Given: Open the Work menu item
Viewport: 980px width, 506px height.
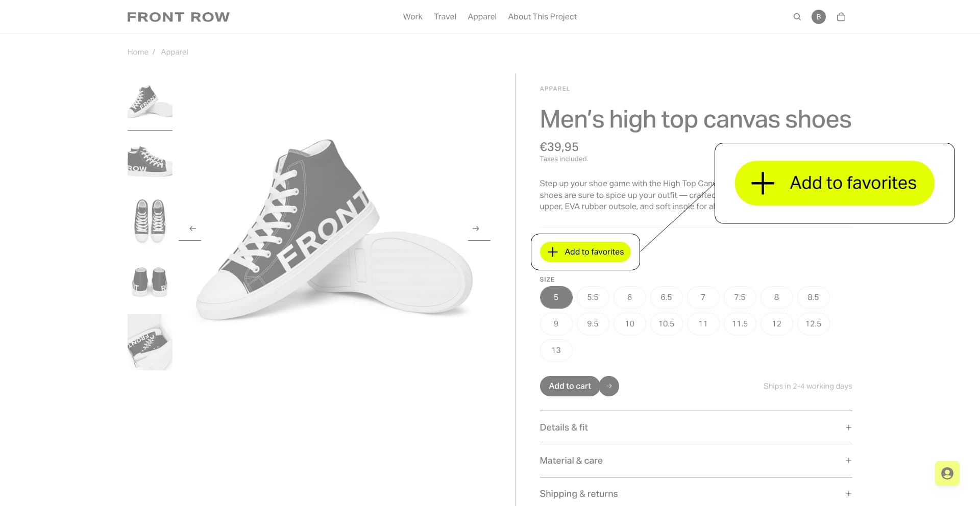Looking at the screenshot, I should click(x=412, y=17).
